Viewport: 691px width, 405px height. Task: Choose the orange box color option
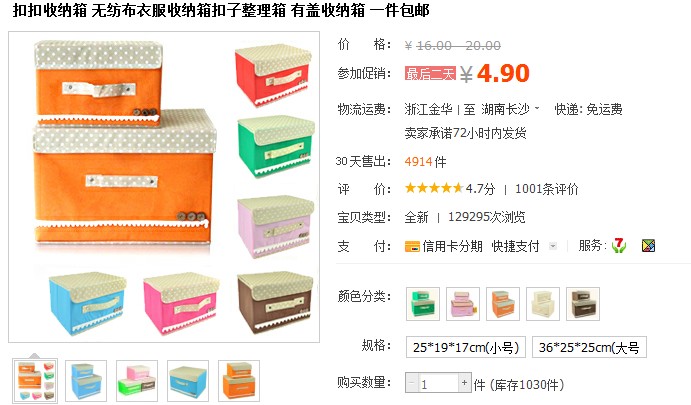click(503, 304)
